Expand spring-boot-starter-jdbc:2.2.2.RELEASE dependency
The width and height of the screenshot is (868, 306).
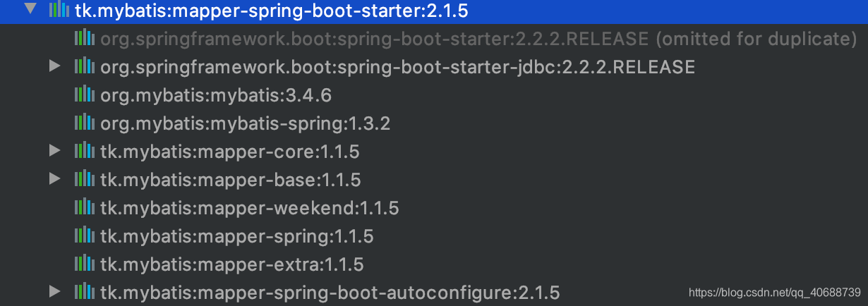click(x=54, y=66)
